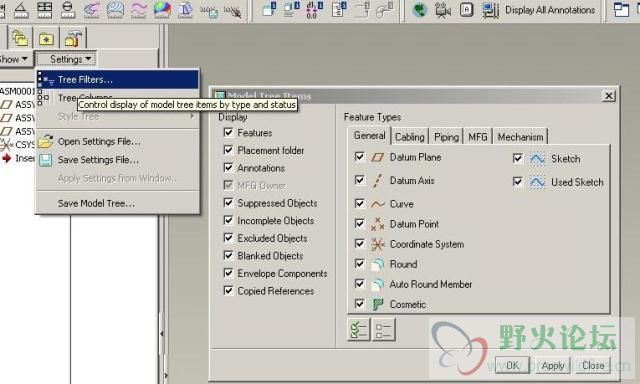
Task: Uncheck the Curve feature checkbox
Action: pyautogui.click(x=360, y=203)
